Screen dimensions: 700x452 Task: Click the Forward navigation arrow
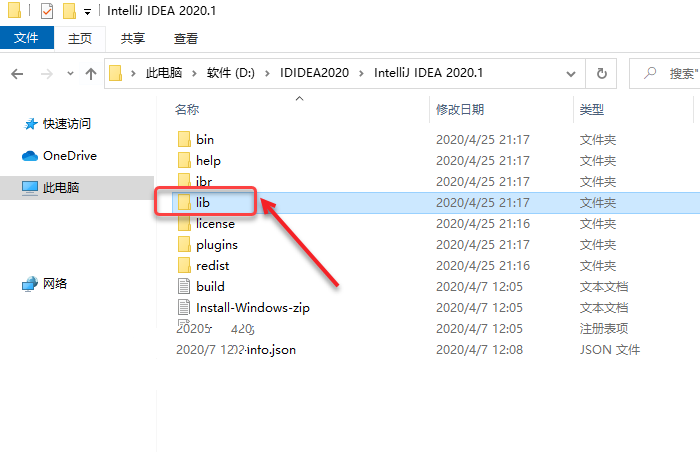tap(46, 74)
